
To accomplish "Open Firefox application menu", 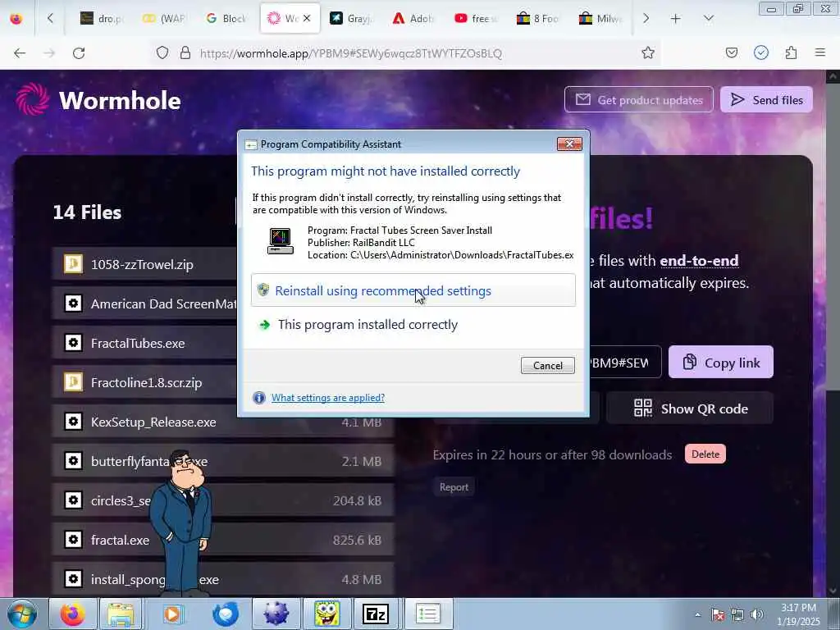I will [x=820, y=52].
